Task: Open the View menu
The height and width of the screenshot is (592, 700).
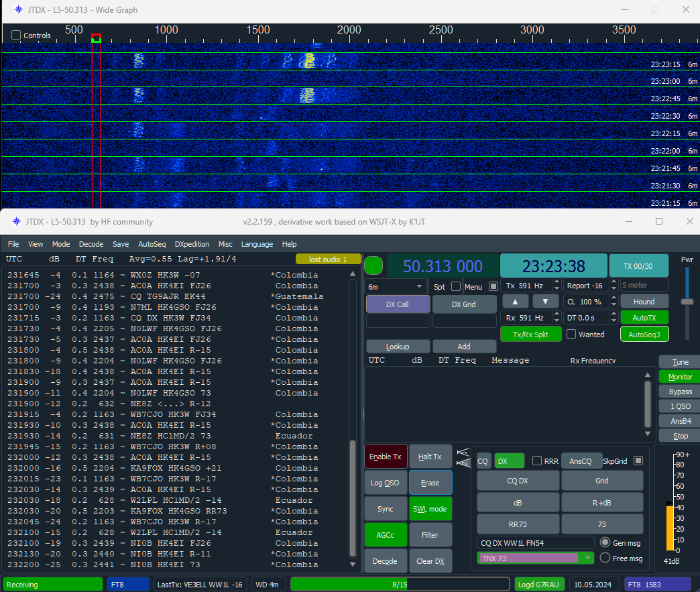Action: (36, 244)
